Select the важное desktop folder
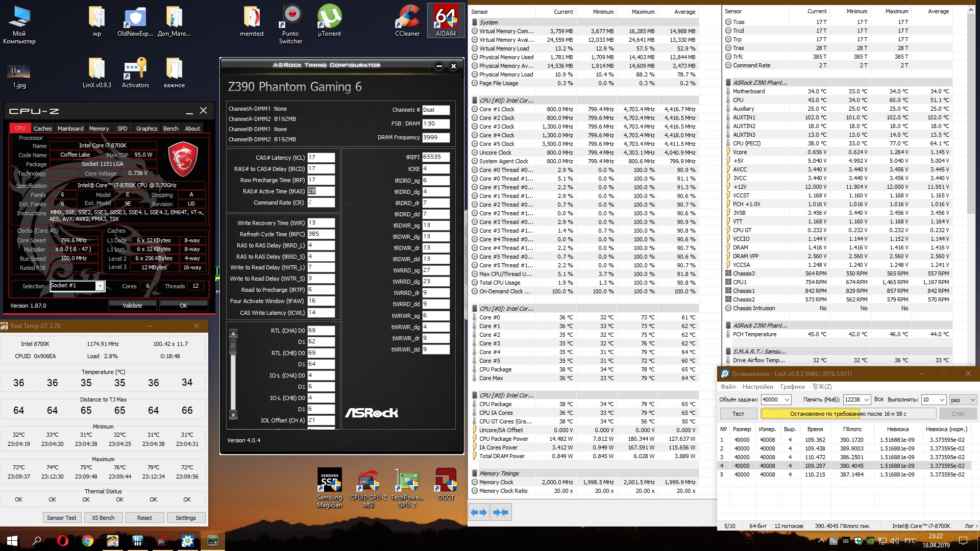Screen dimensions: 980x551 pyautogui.click(x=174, y=72)
